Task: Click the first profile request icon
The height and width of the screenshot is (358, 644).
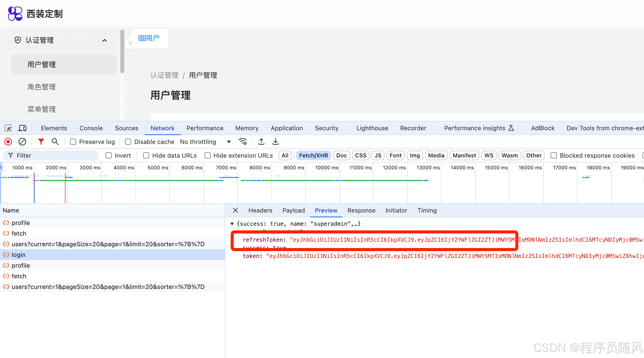Action: coord(6,223)
